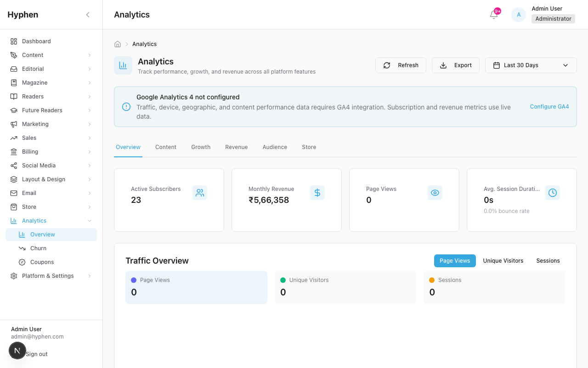Switch to the Audience tab

(x=275, y=147)
